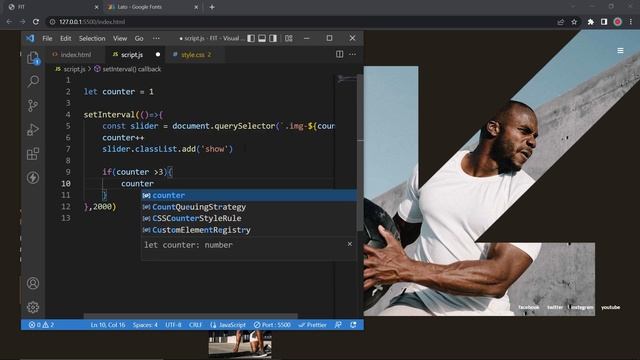The image size is (640, 360).
Task: Close the suggestion details pane
Action: (x=350, y=244)
